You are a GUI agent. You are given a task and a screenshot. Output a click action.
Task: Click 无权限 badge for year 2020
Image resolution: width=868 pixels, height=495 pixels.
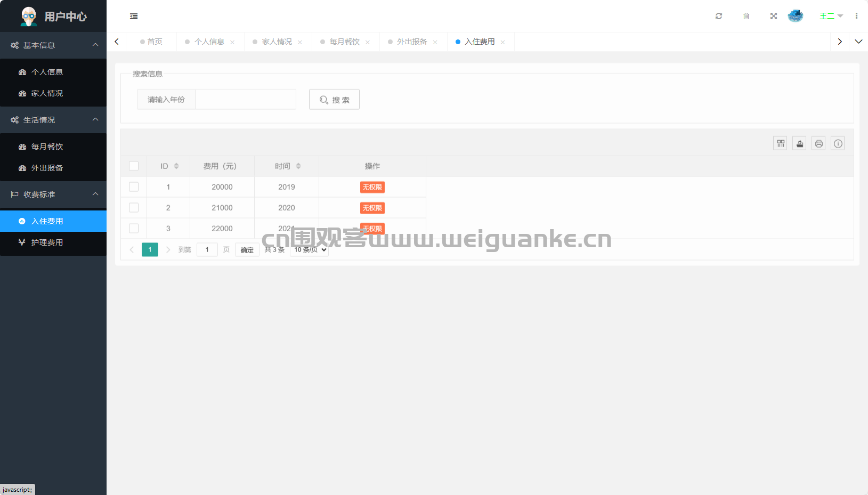372,208
